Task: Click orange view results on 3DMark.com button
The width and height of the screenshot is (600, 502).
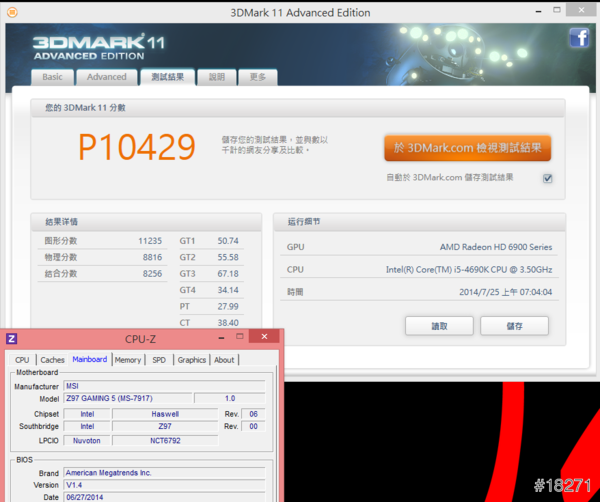Action: click(x=468, y=148)
